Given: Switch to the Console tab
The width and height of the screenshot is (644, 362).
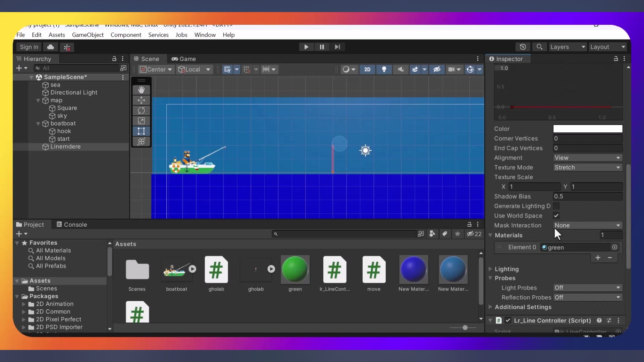Looking at the screenshot, I should [72, 225].
